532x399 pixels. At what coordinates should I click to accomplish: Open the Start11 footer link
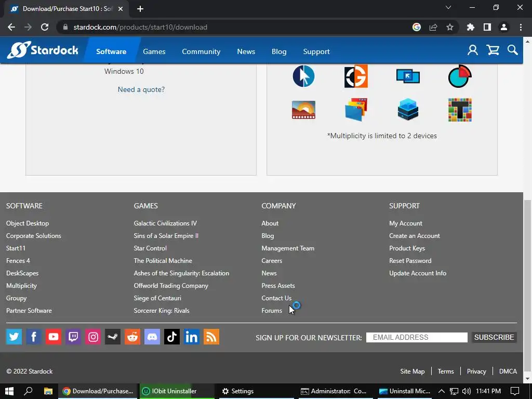point(16,248)
